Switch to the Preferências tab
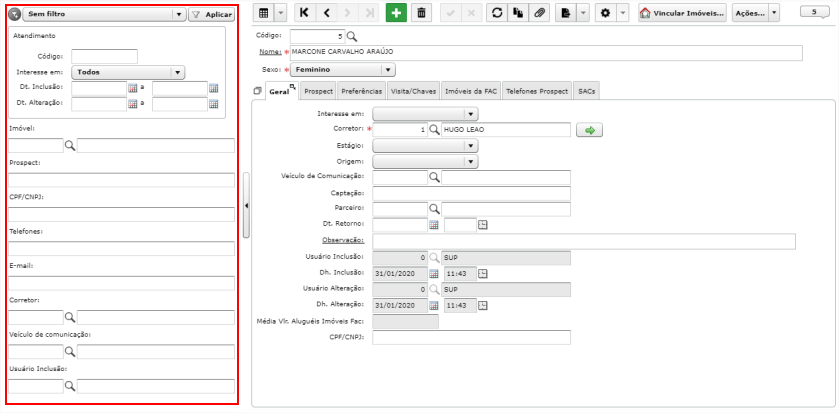Screen dimensions: 839x413 tap(362, 91)
